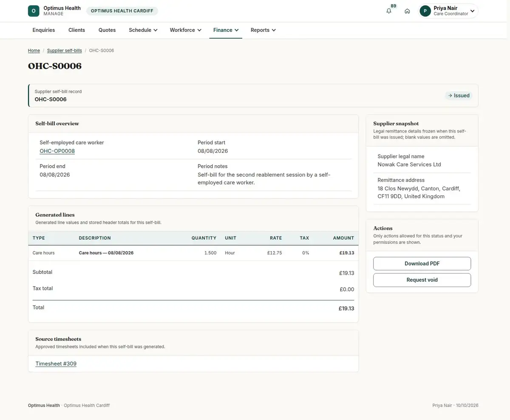This screenshot has width=510, height=420.
Task: Click the Period end date value
Action: pyautogui.click(x=55, y=175)
